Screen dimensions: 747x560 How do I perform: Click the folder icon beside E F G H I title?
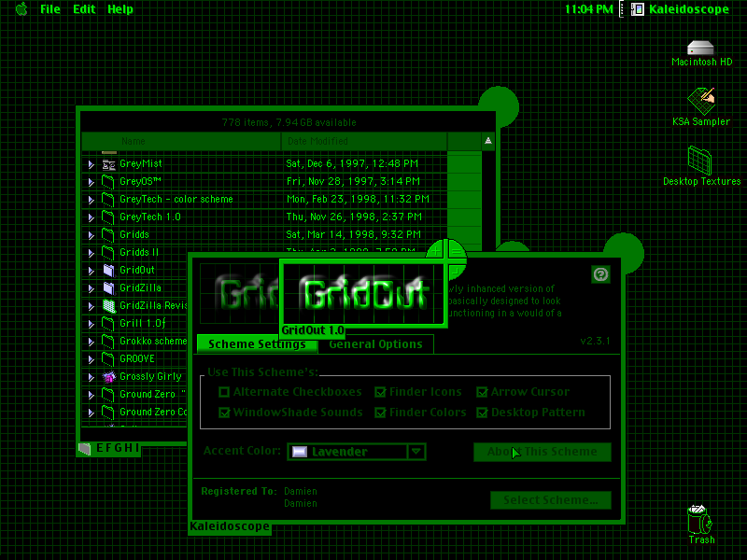pyautogui.click(x=84, y=449)
